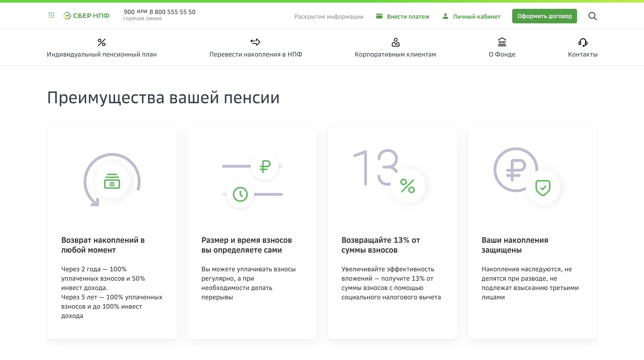Click text Увеличивайте эффективность вложений
The image size is (644, 360).
[391, 283]
